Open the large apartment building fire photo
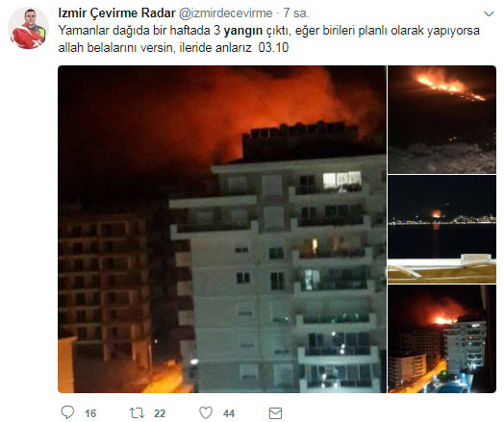Viewport: 504px width, 422px height. click(x=222, y=229)
